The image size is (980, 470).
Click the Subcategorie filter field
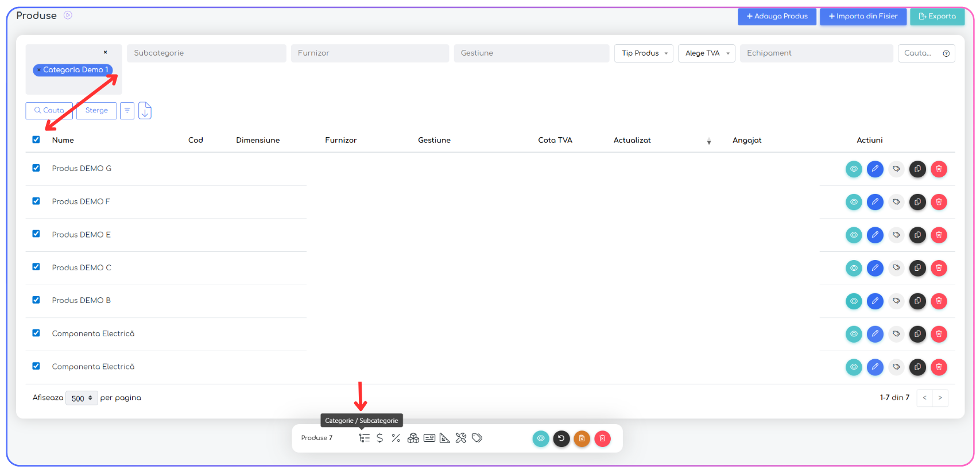pos(207,53)
